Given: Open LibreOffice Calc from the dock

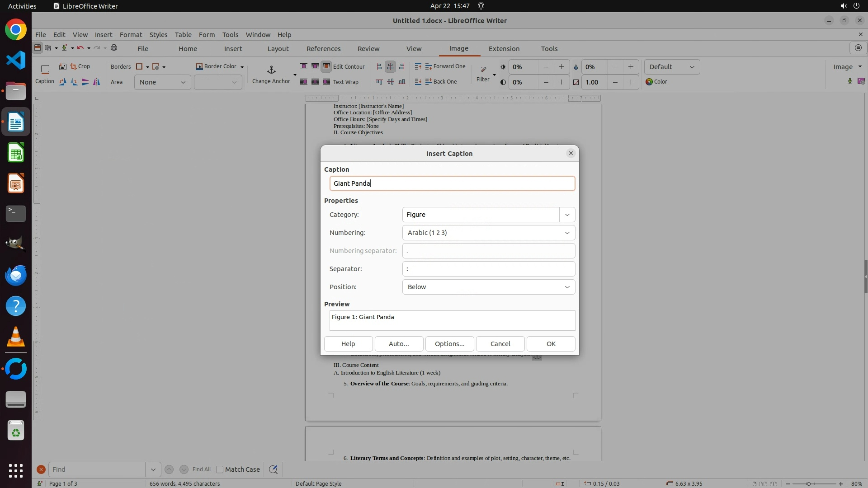Looking at the screenshot, I should point(16,153).
